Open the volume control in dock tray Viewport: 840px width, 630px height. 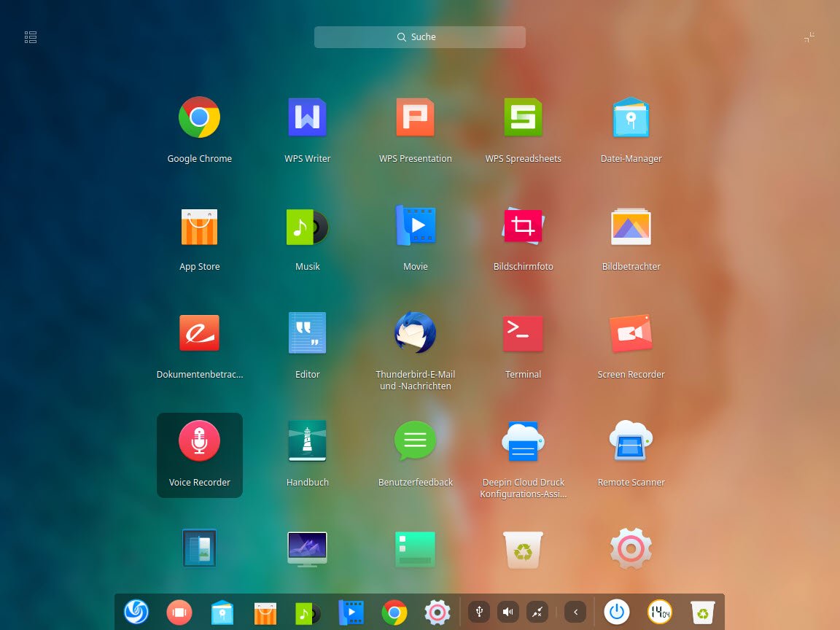tap(507, 612)
